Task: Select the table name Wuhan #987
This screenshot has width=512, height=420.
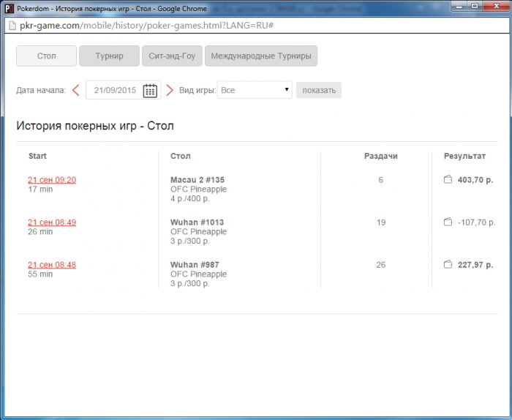Action: pos(195,265)
